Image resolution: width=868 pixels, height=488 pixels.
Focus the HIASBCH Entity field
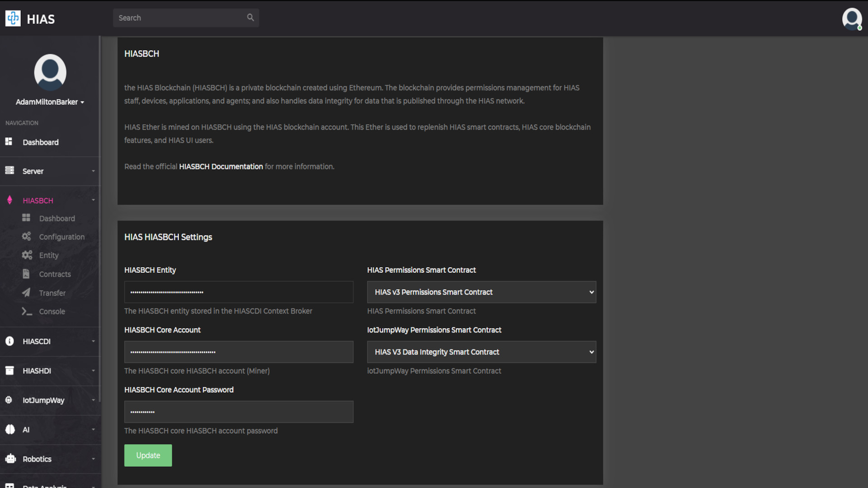click(239, 292)
